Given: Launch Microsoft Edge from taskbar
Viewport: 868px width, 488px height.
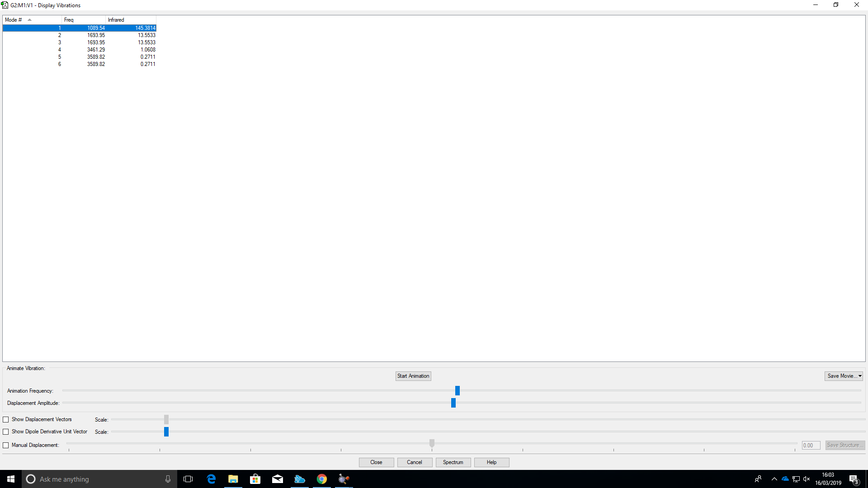Looking at the screenshot, I should (x=211, y=479).
